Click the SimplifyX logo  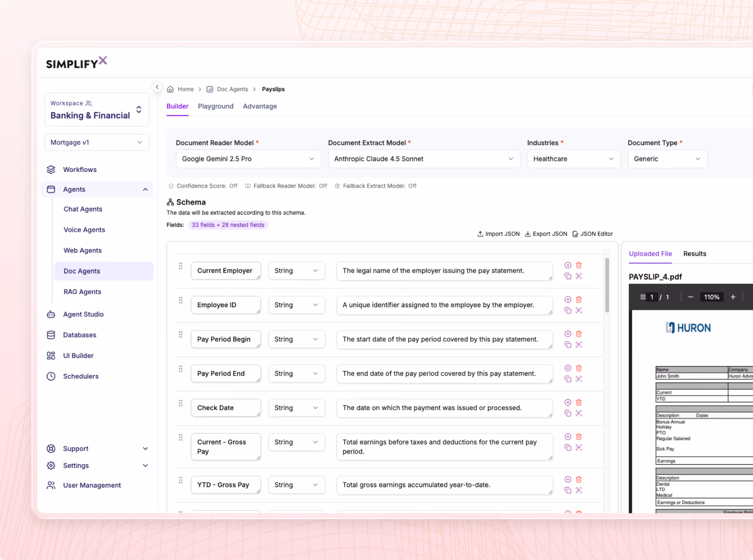77,62
